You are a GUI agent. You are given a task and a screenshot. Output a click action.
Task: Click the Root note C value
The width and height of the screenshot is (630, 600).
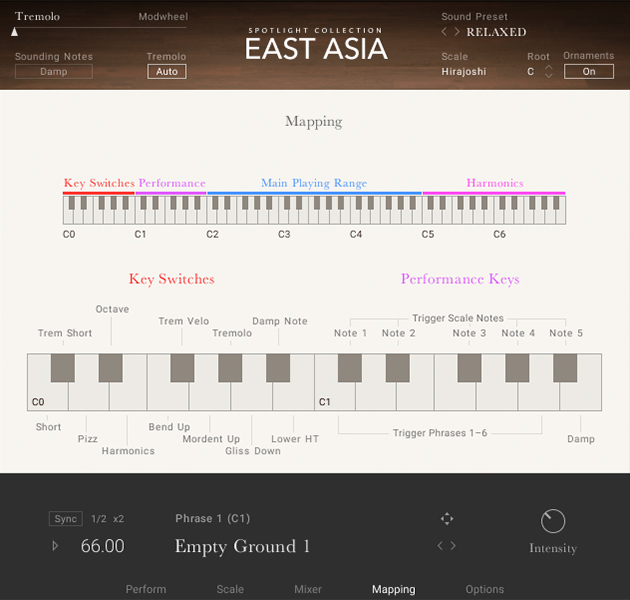(x=530, y=72)
